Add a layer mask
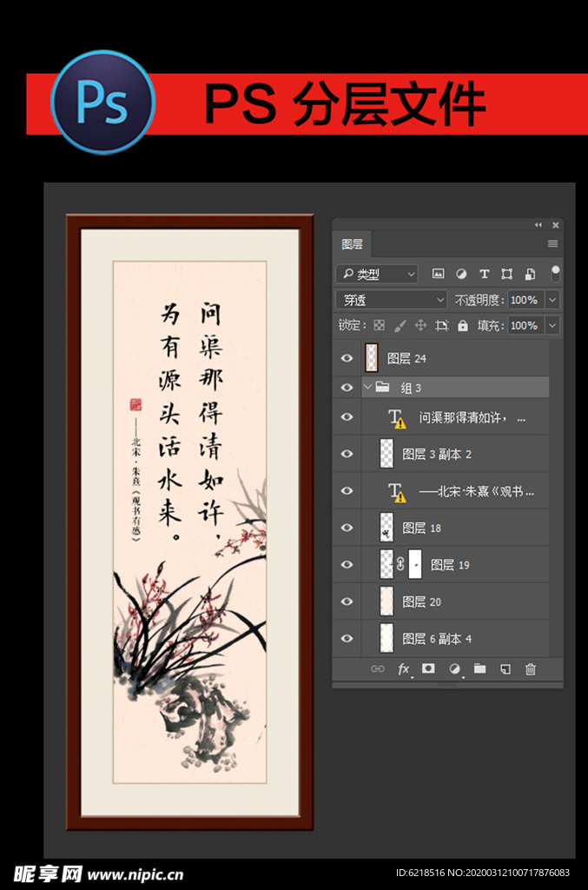This screenshot has width=588, height=890. click(x=428, y=668)
